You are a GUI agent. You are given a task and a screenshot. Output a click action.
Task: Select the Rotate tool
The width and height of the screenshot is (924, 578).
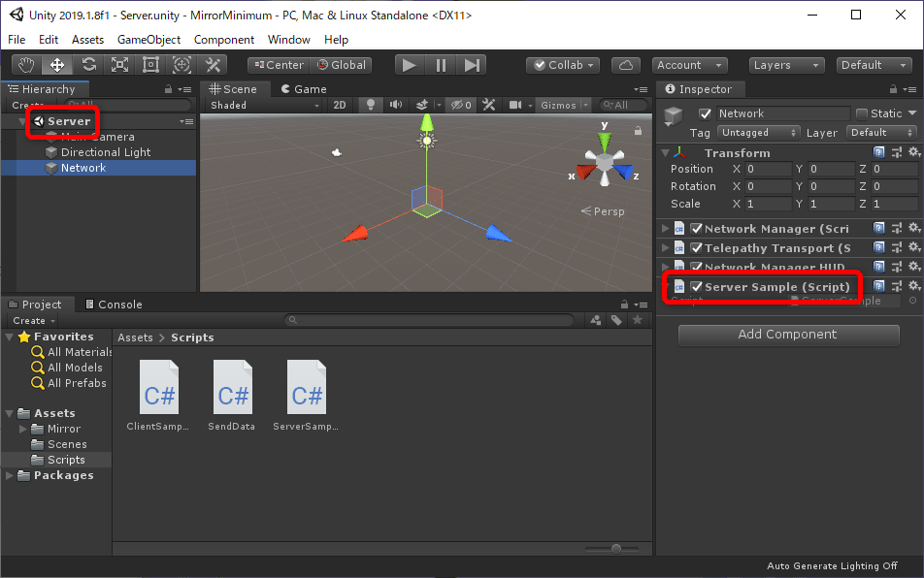tap(88, 65)
